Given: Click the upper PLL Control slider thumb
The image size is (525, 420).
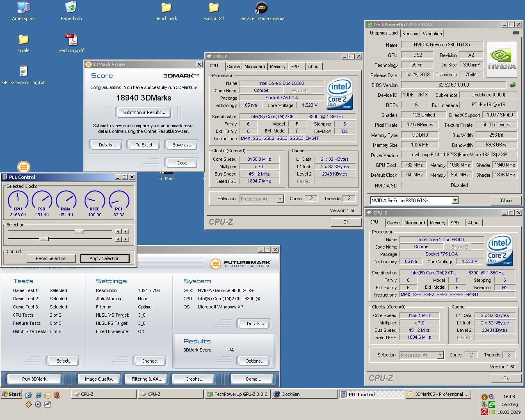Looking at the screenshot, I should tap(79, 231).
